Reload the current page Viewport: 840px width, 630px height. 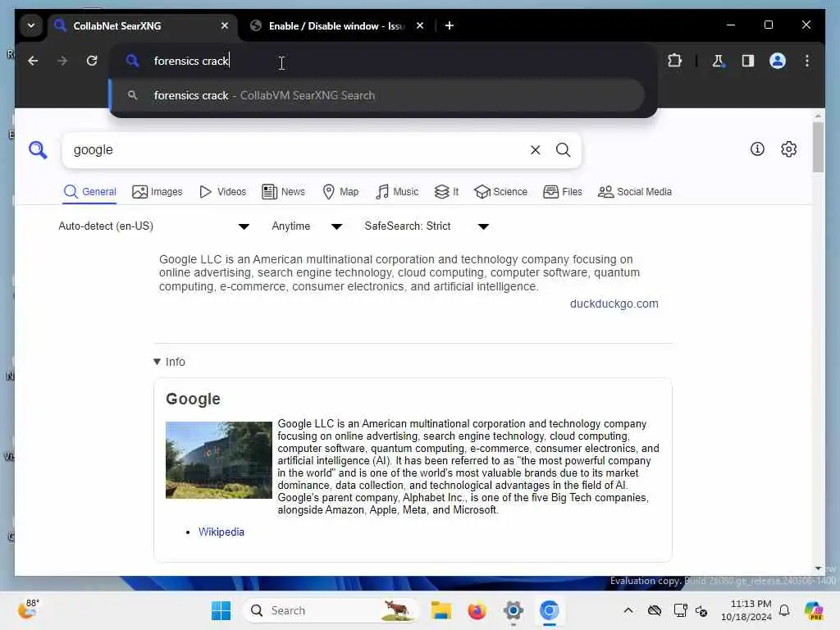(x=92, y=61)
